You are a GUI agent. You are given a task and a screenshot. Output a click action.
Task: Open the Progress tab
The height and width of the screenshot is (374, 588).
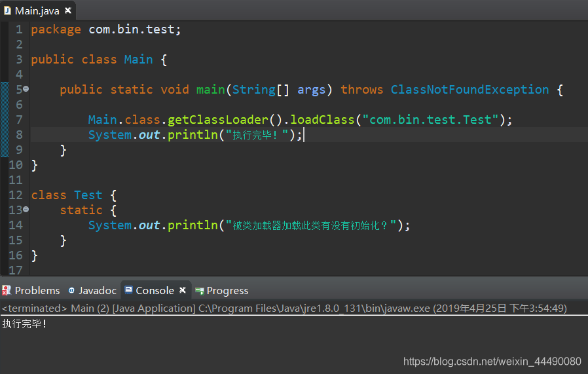click(x=221, y=290)
